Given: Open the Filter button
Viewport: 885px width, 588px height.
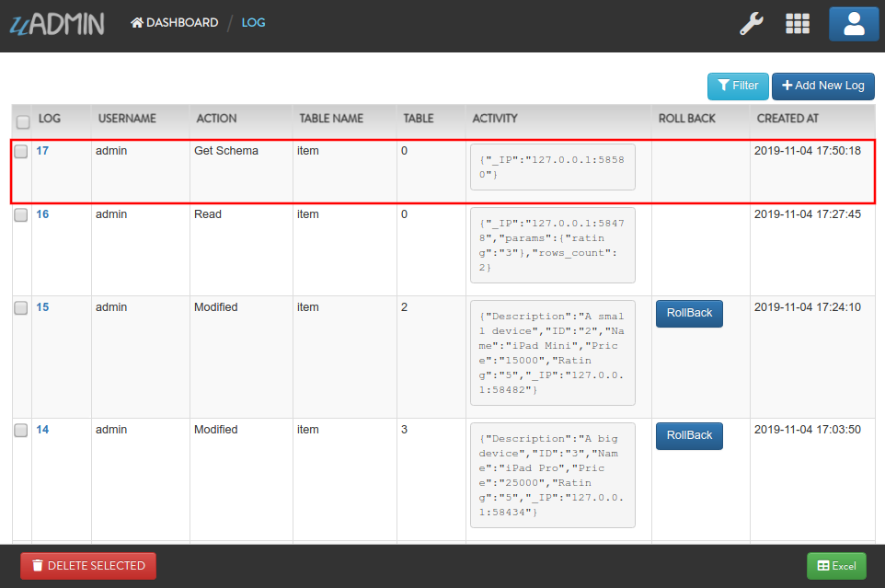Looking at the screenshot, I should (x=738, y=86).
